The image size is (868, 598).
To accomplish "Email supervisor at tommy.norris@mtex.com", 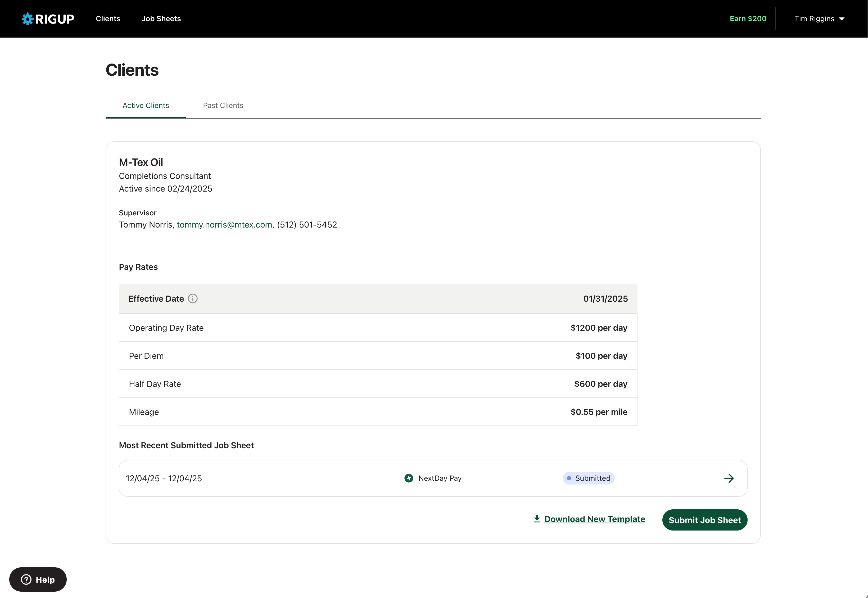I will pyautogui.click(x=224, y=225).
